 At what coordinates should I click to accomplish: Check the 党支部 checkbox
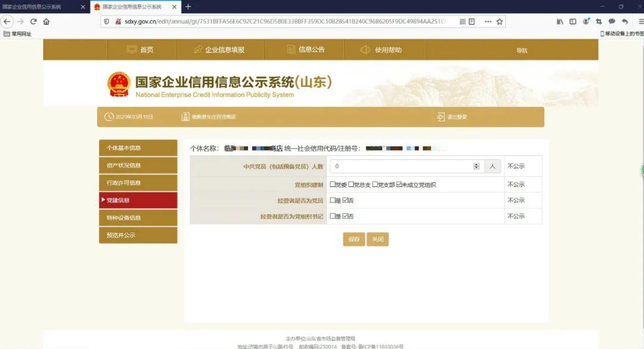point(375,185)
